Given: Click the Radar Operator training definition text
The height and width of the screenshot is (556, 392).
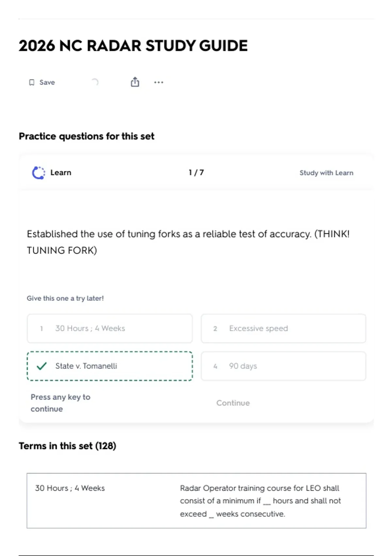Looking at the screenshot, I should (260, 501).
